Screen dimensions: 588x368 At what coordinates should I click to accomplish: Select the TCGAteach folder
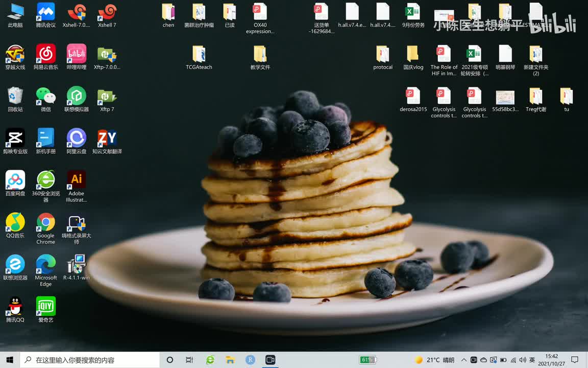click(x=199, y=57)
